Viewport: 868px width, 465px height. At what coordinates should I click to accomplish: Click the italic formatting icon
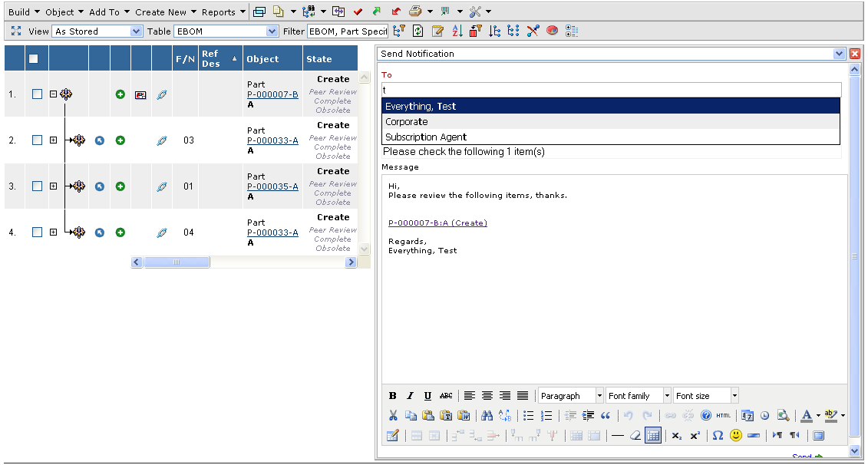tap(410, 396)
